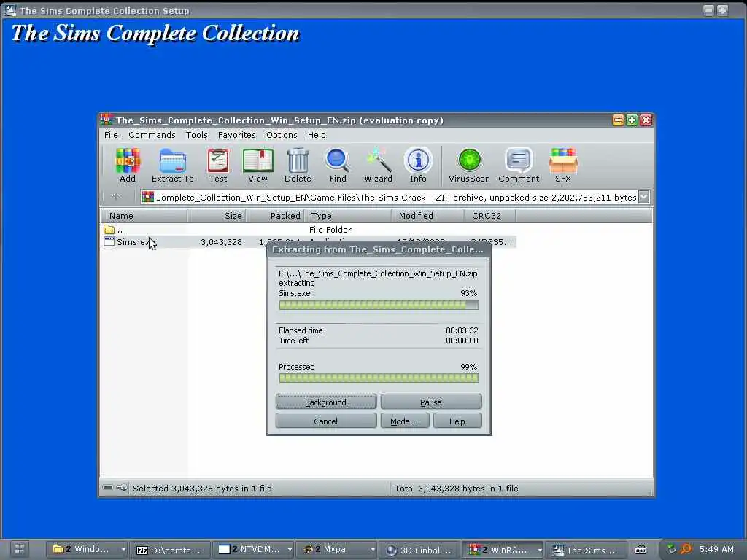Screen dimensions: 747x560
Task: Sort by the Packed column header
Action: pyautogui.click(x=275, y=216)
